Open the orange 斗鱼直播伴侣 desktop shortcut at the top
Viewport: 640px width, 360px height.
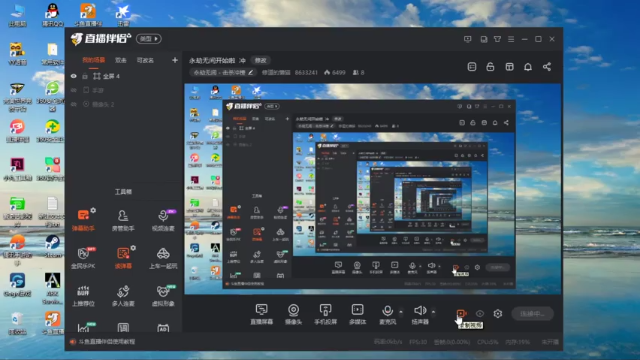pos(88,15)
